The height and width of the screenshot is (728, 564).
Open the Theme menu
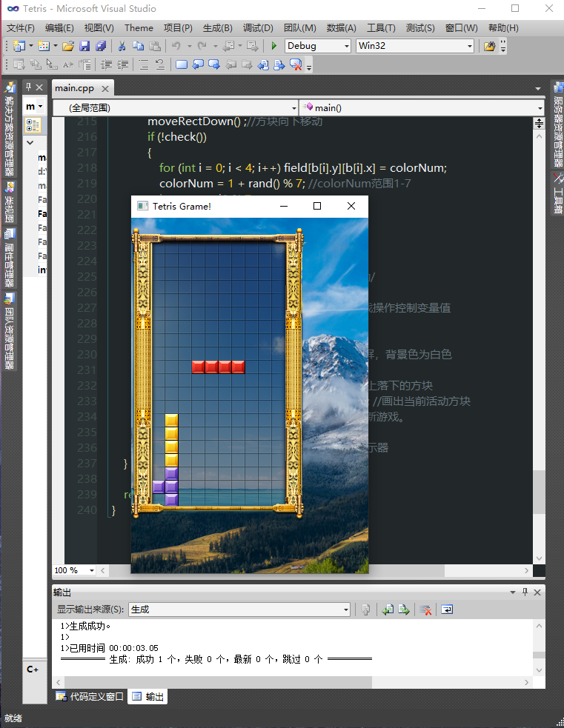point(139,28)
